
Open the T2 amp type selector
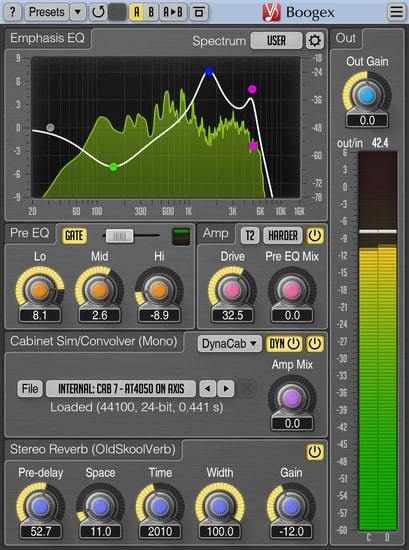tap(250, 235)
